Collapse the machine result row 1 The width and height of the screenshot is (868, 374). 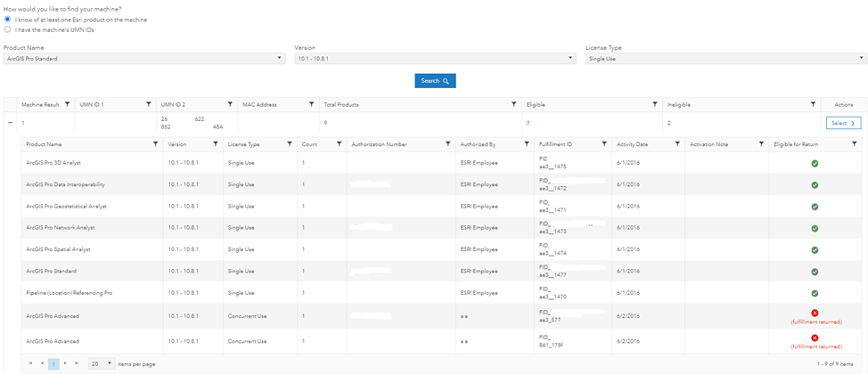(10, 123)
